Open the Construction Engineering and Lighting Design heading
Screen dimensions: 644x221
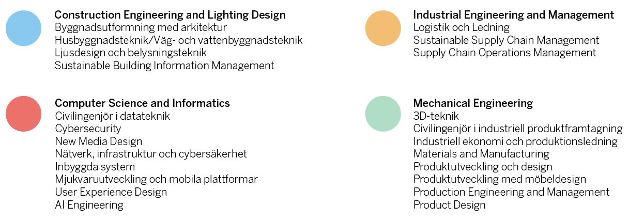pos(170,15)
